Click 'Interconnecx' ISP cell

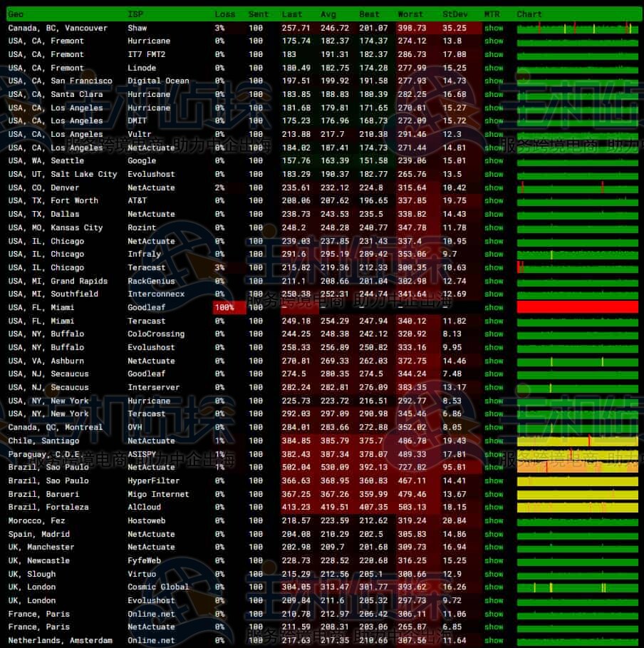156,294
